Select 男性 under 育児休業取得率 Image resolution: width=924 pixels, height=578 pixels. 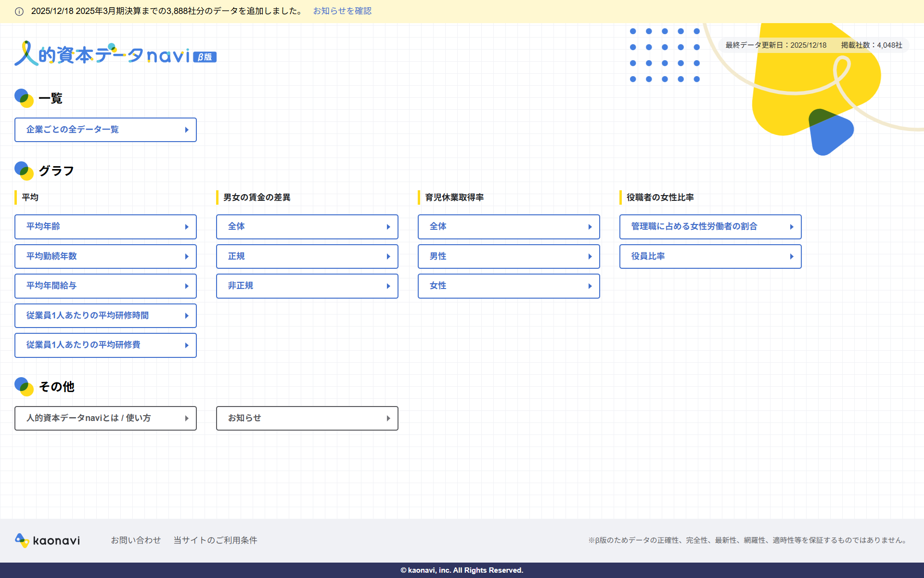(509, 256)
